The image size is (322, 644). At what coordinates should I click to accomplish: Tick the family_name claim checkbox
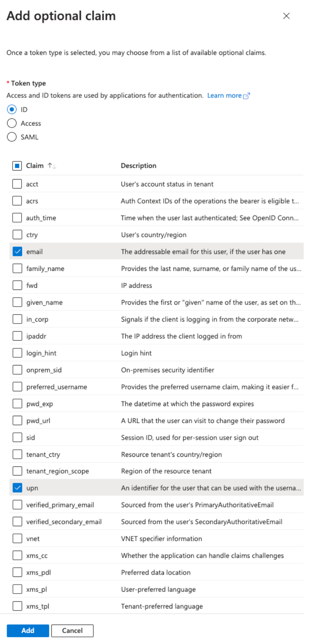[x=17, y=268]
